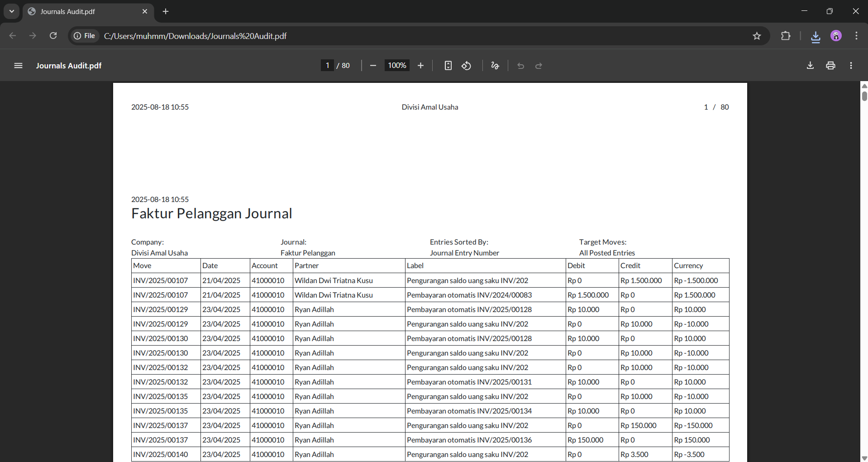This screenshot has width=868, height=462.
Task: Zoom out of the PDF
Action: tap(373, 66)
